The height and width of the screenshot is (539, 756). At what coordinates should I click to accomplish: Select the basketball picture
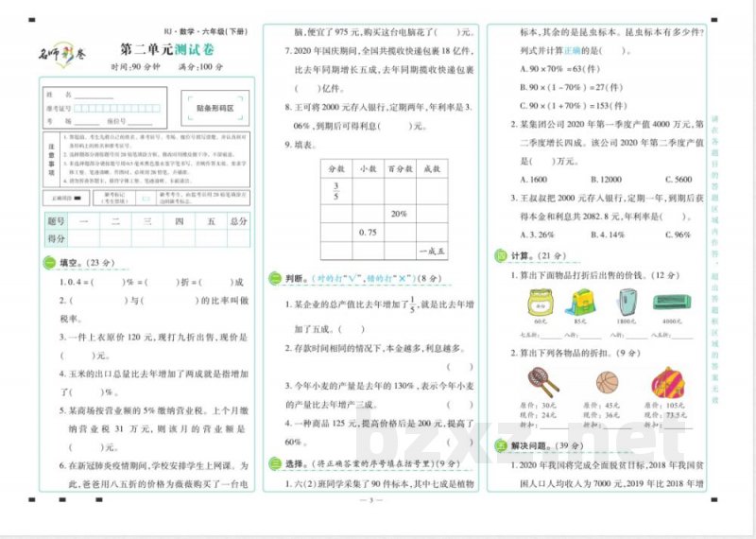tap(607, 383)
